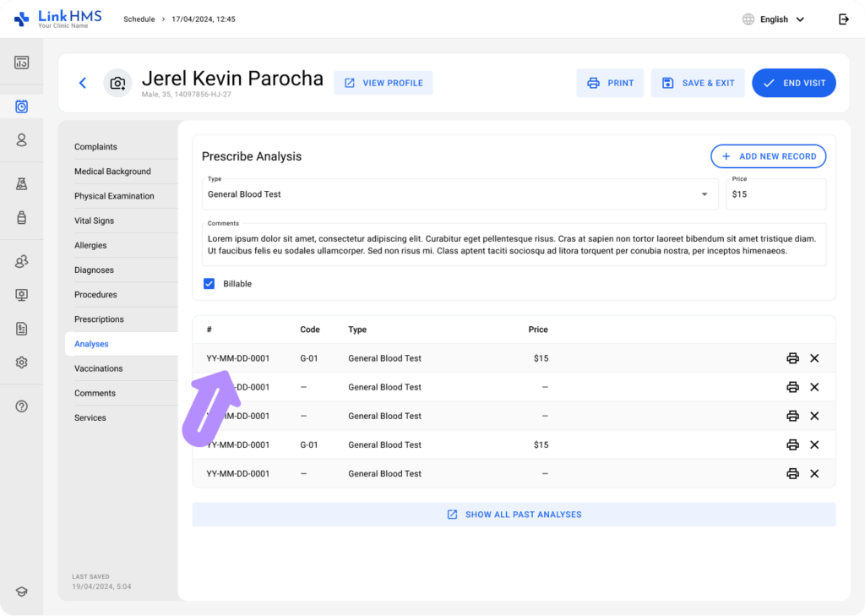Open the Allergies section
The height and width of the screenshot is (616, 865).
90,245
